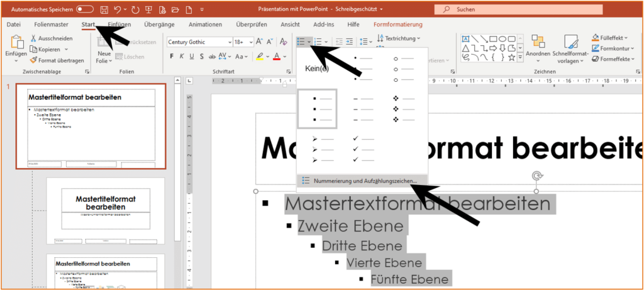Decrease list indent level icon
Image resolution: width=644 pixels, height=290 pixels.
(x=339, y=42)
